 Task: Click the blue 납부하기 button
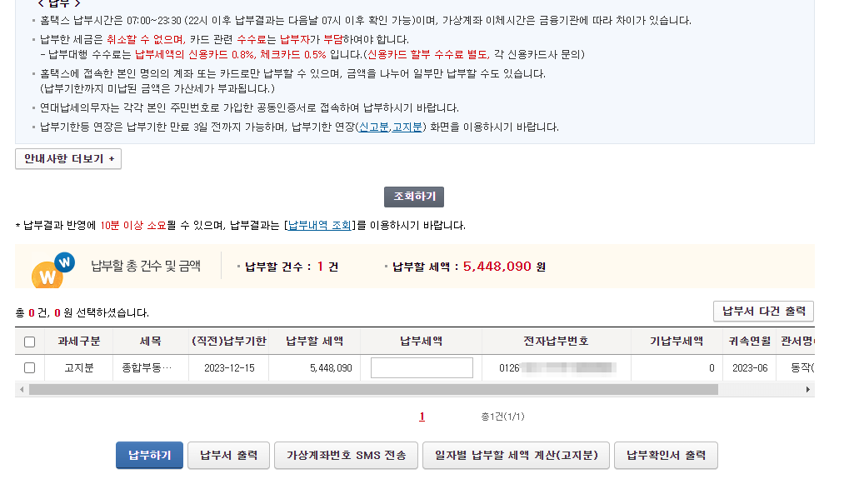point(149,455)
